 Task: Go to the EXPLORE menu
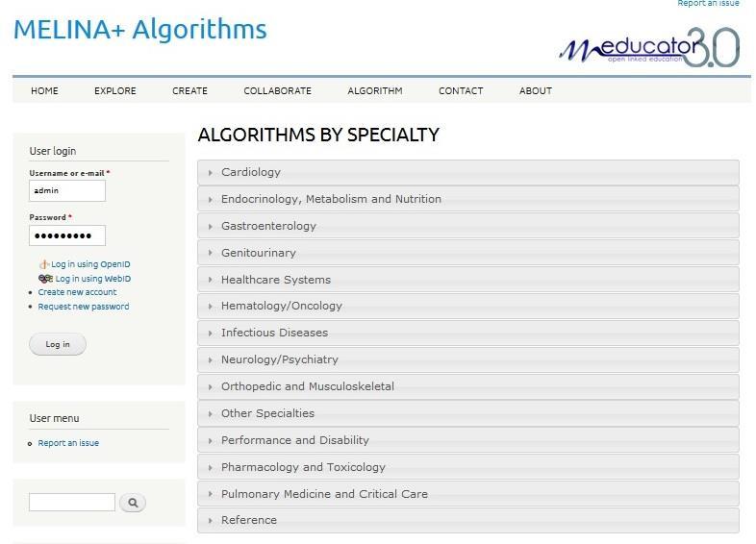(x=114, y=90)
